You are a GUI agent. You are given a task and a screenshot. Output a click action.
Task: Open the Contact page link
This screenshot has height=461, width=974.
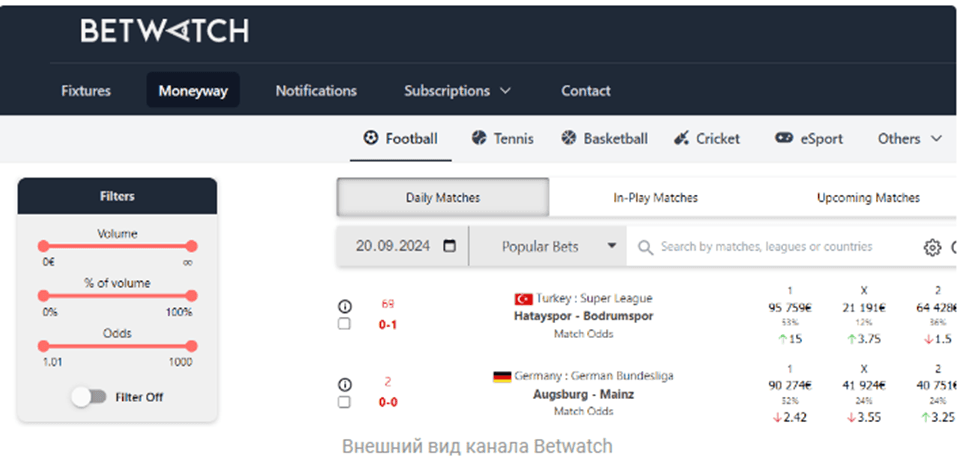pos(586,91)
